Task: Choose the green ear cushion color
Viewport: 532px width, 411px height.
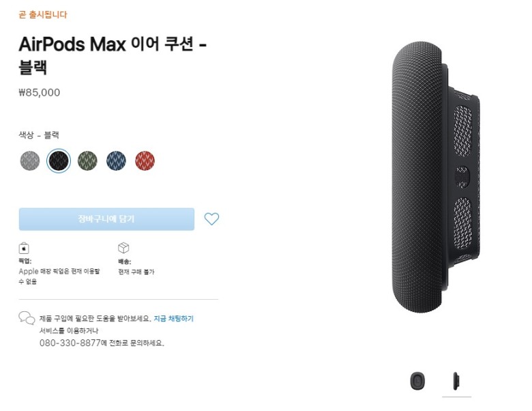Action: pos(87,160)
